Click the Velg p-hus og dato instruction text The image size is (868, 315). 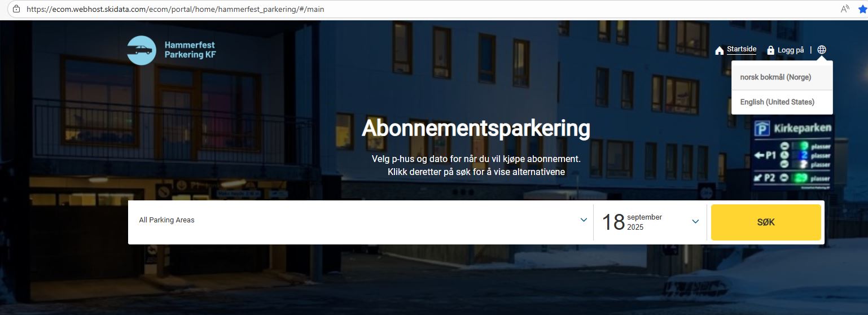coord(476,159)
